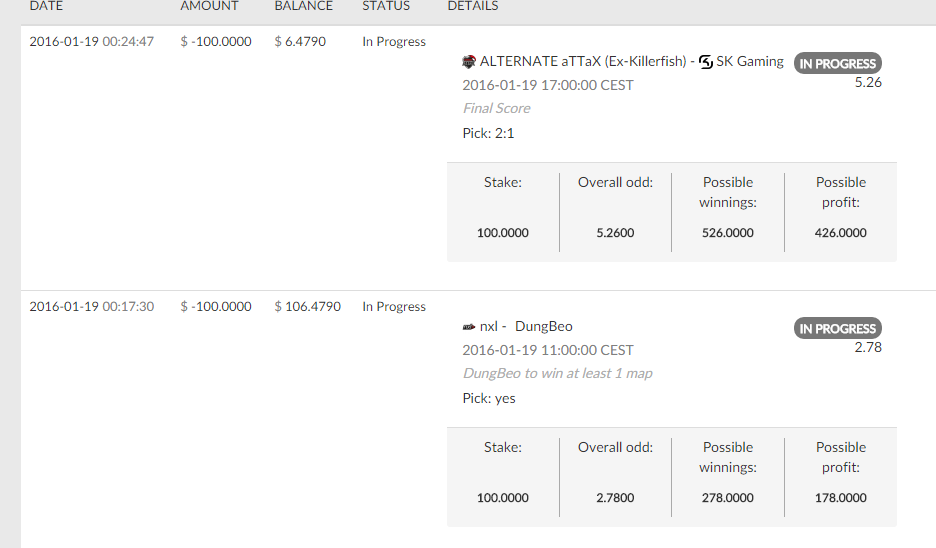Sort by the STATUS column header

point(386,6)
